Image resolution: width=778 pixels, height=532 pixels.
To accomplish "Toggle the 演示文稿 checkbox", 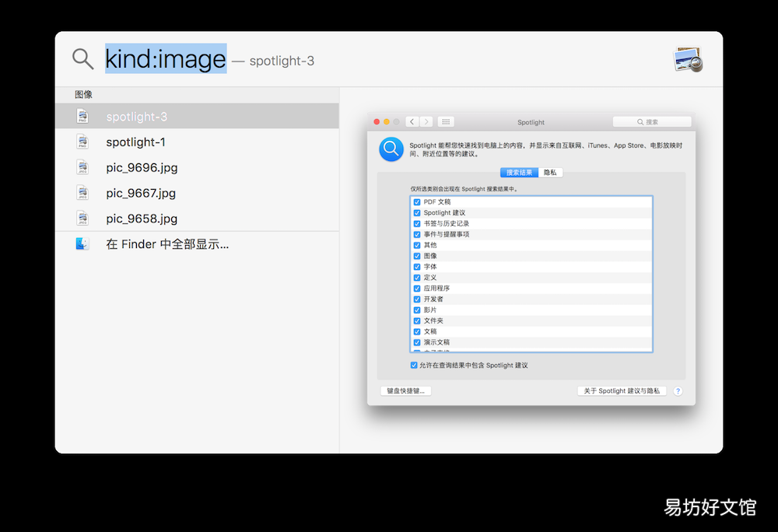I will (x=417, y=342).
